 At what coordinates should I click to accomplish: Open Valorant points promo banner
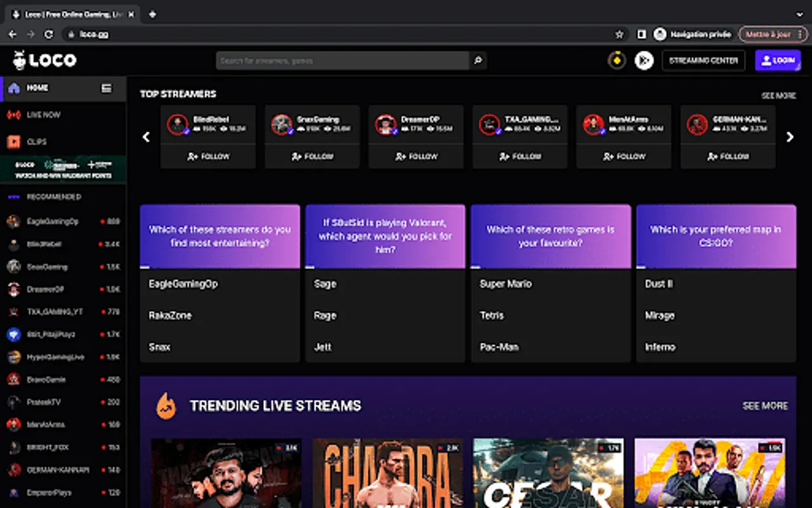click(x=63, y=170)
